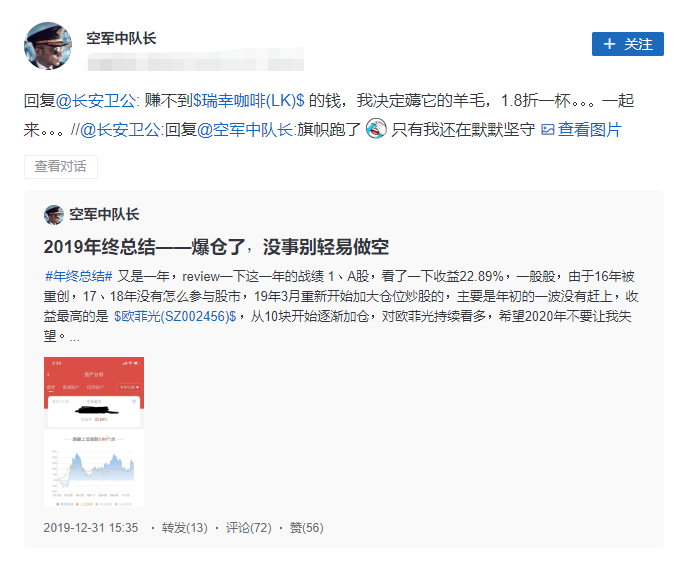Viewport: 689px width, 563px height.
Task: Click the emoji icon after 旗帜跑了
Action: tap(376, 129)
